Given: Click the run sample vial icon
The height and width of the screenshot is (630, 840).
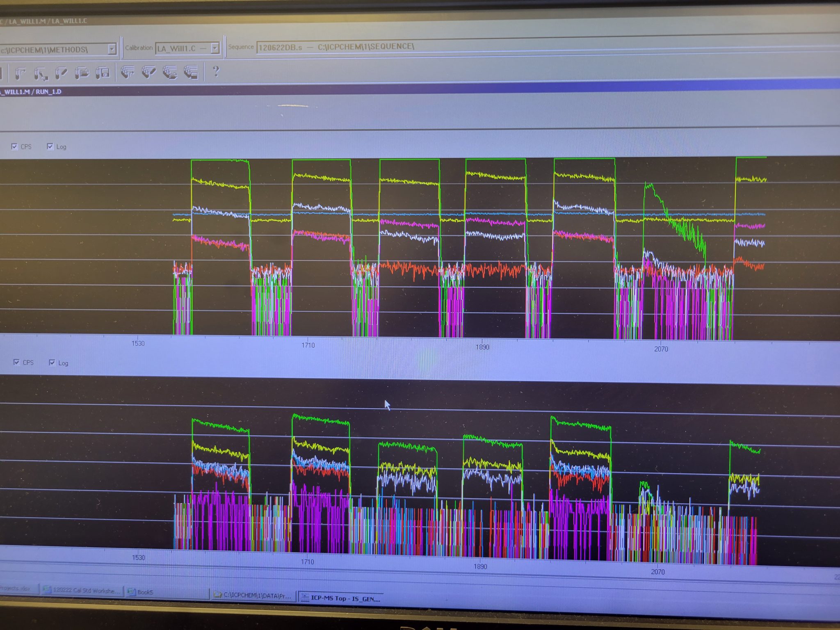Looking at the screenshot, I should (20, 73).
